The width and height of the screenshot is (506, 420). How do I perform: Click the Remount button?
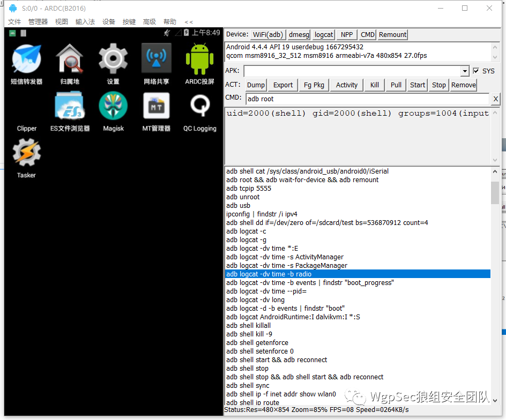pyautogui.click(x=392, y=34)
